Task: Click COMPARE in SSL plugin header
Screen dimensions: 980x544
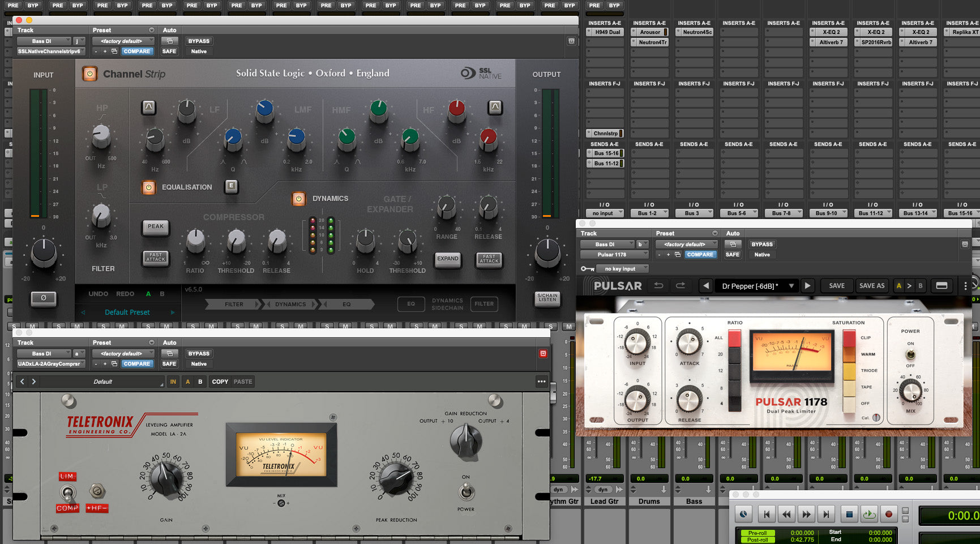Action: point(137,52)
